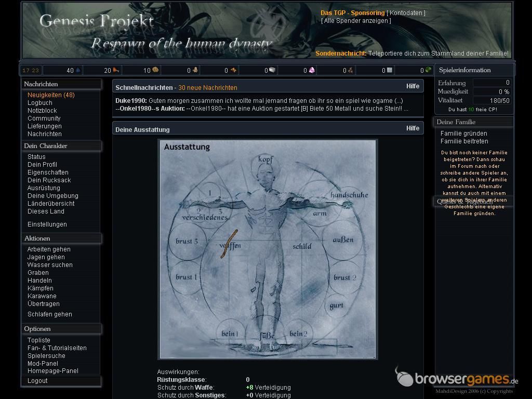The image size is (532, 399).
Task: Click the außen equipment slot
Action: click(343, 240)
